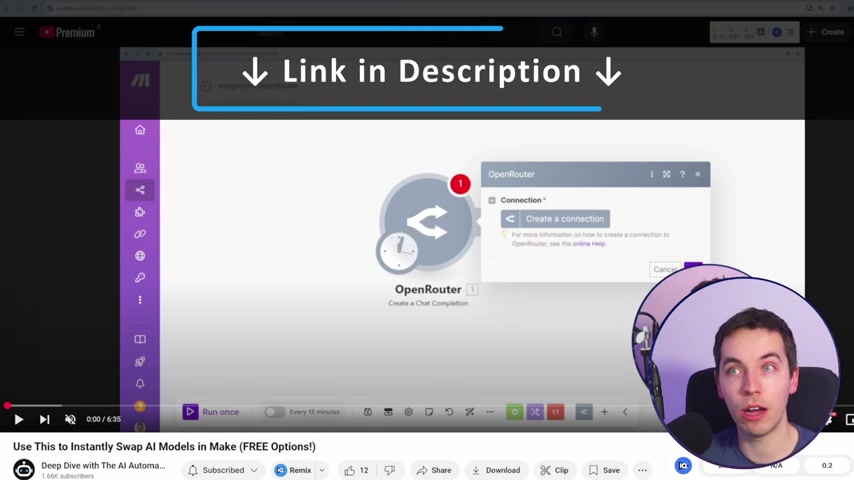Expand the Remix dropdown arrow

pos(322,470)
